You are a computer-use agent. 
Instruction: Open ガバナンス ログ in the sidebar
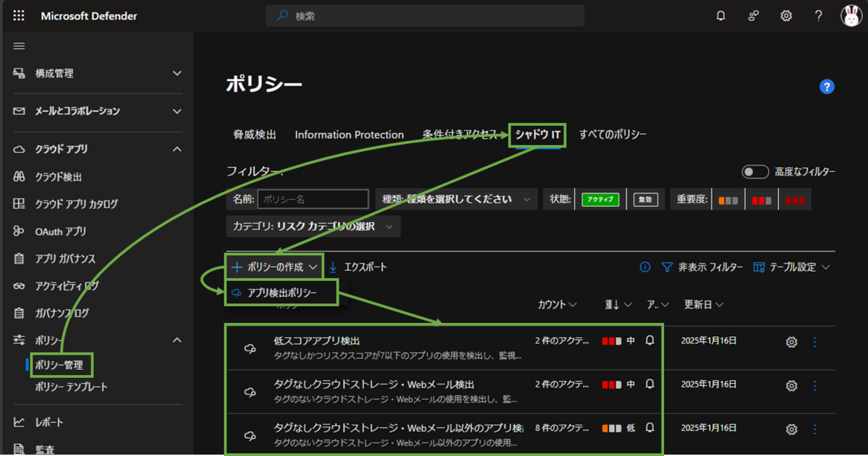pos(62,313)
